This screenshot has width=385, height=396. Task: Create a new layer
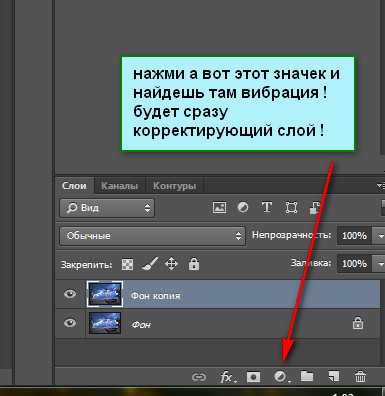334,377
